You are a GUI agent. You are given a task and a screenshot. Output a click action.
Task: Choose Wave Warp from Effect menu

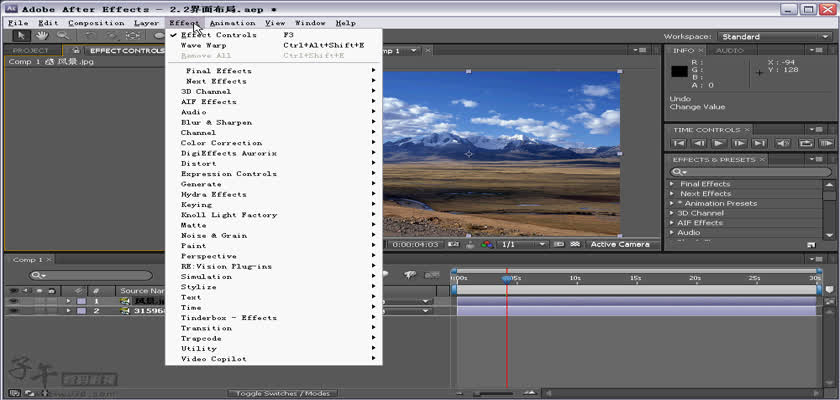pyautogui.click(x=273, y=45)
